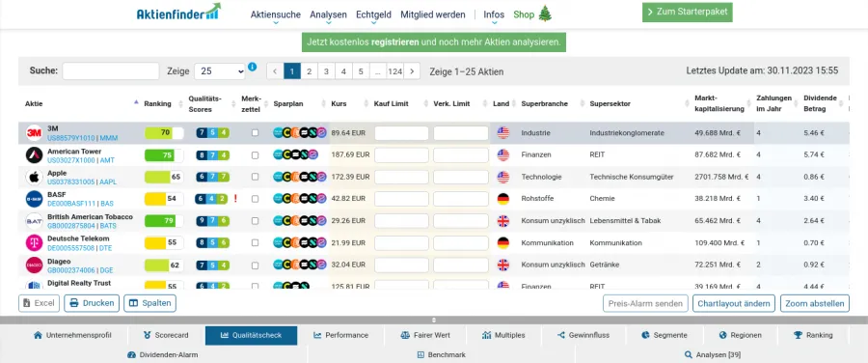Screen dimensions: 868x363
Task: Click the Kauf Limit field for 3M
Action: pyautogui.click(x=401, y=133)
